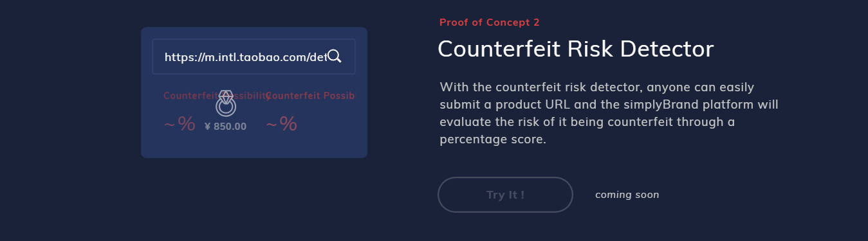Screen dimensions: 868x241
Task: Click the ¥ 850.00 price text
Action: (225, 127)
